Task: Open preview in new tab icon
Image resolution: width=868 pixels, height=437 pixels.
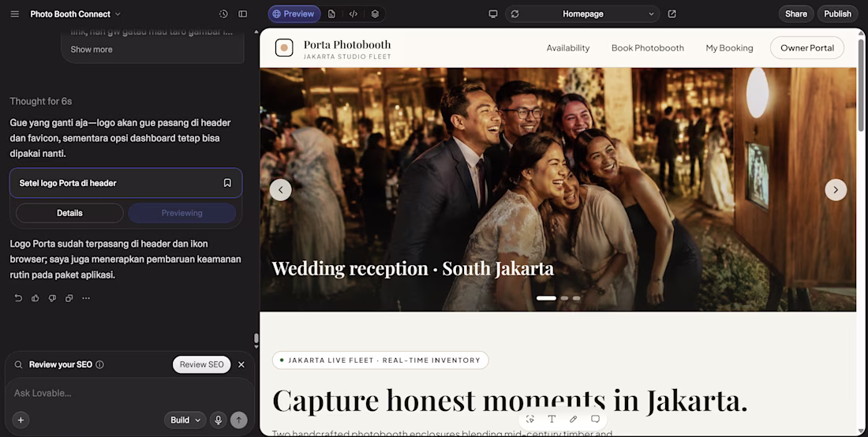Action: click(x=672, y=14)
